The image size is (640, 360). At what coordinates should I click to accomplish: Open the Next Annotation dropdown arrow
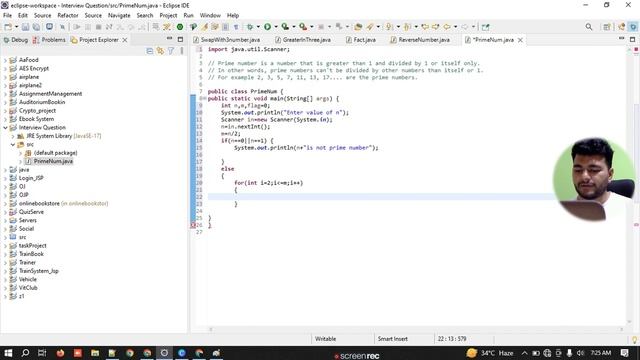(398, 27)
